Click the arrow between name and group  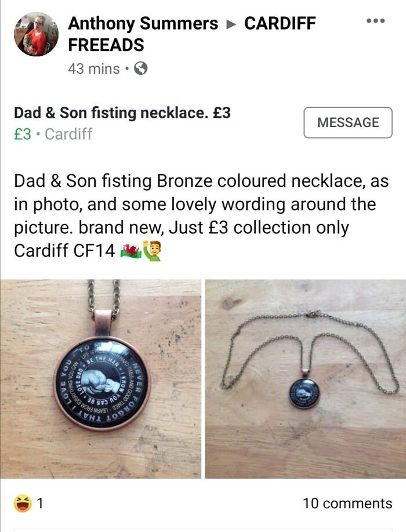(231, 24)
